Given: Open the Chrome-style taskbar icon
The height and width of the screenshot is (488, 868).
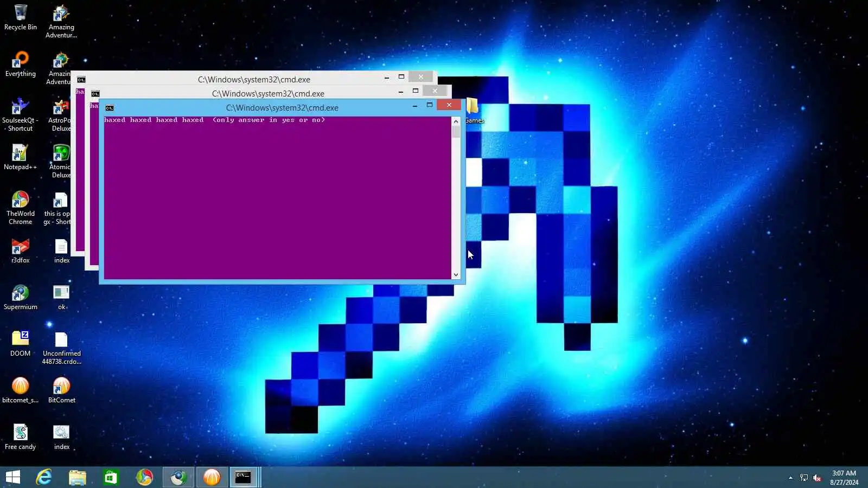Looking at the screenshot, I should click(x=144, y=477).
